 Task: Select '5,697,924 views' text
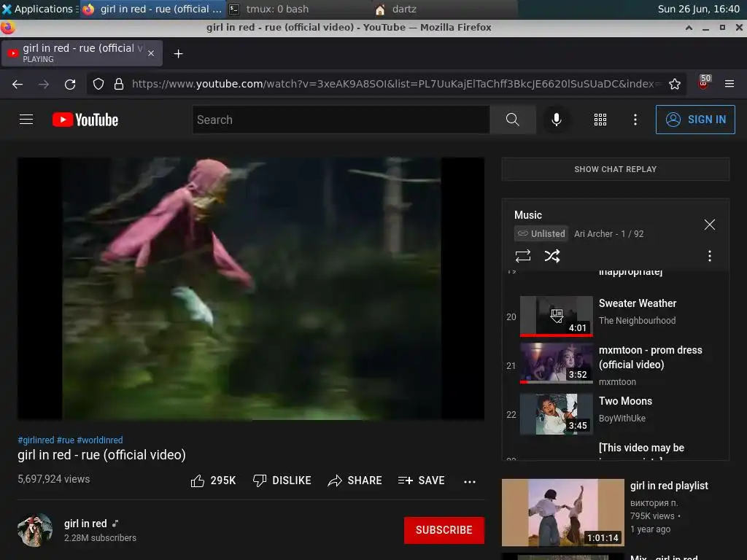pos(53,479)
